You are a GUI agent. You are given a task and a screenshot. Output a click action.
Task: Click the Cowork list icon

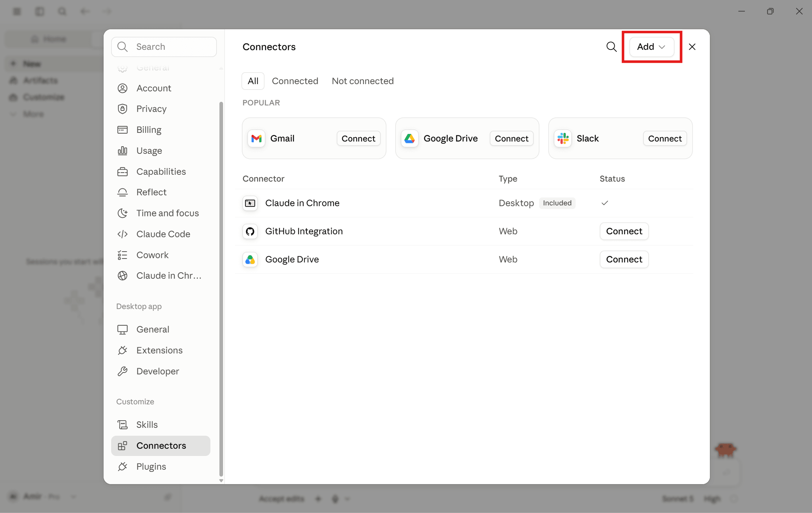pyautogui.click(x=122, y=255)
